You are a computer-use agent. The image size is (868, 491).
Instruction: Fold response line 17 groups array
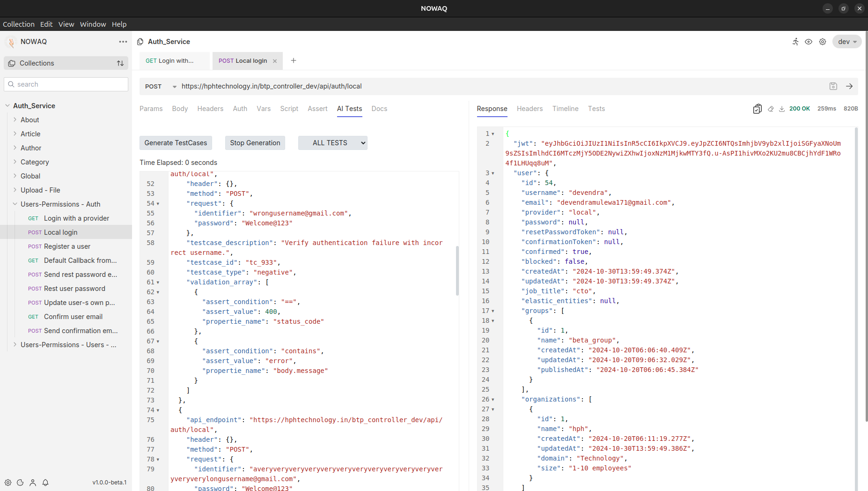coord(493,311)
